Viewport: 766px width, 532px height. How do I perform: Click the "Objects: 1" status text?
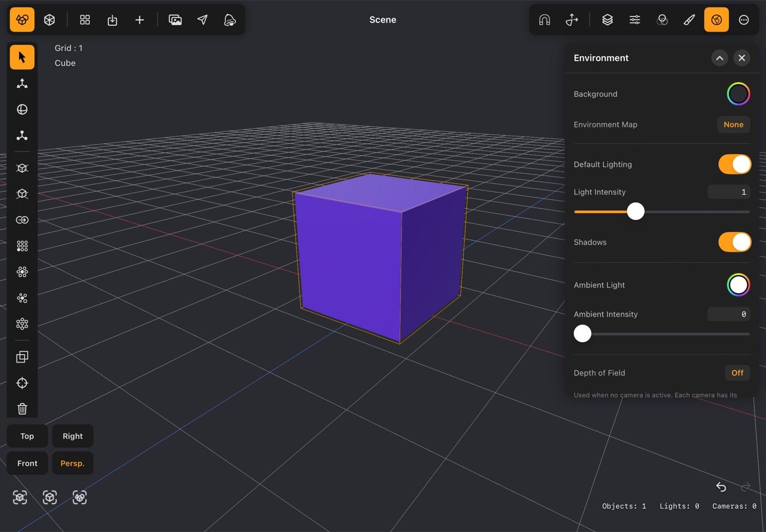click(x=624, y=506)
